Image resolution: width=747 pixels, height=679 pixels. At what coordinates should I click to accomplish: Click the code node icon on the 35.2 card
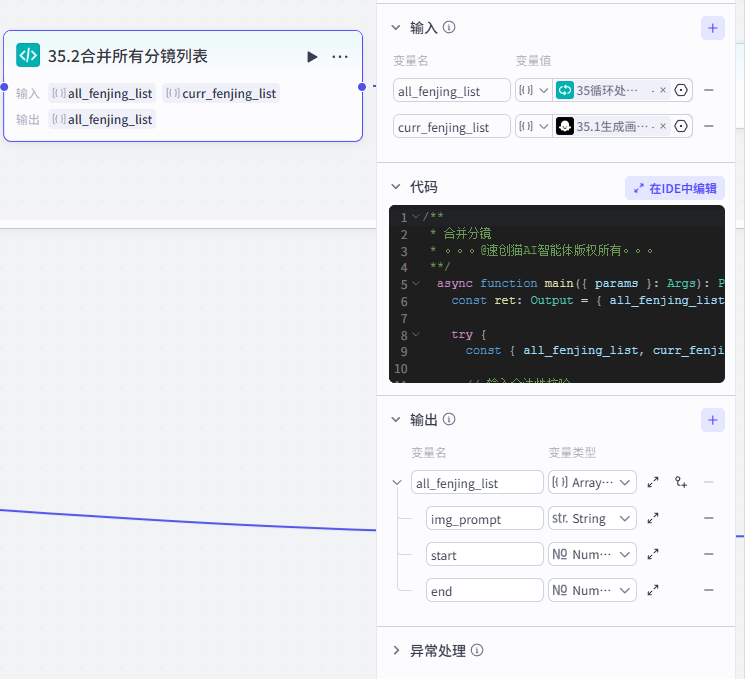coord(28,55)
